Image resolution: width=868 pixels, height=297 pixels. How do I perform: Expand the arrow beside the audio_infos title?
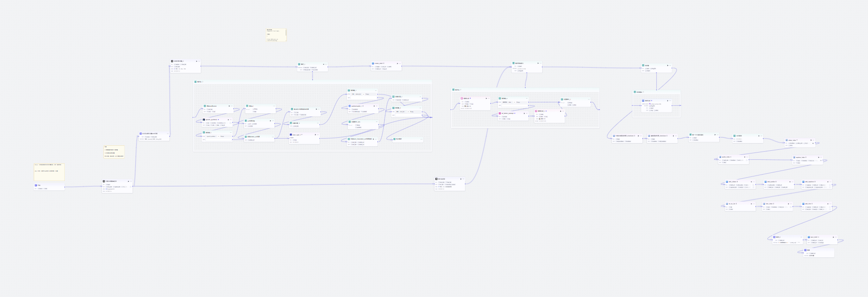coord(731,157)
